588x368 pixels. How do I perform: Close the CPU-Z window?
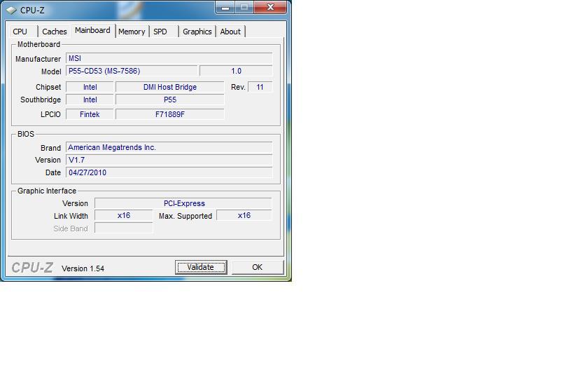click(270, 8)
